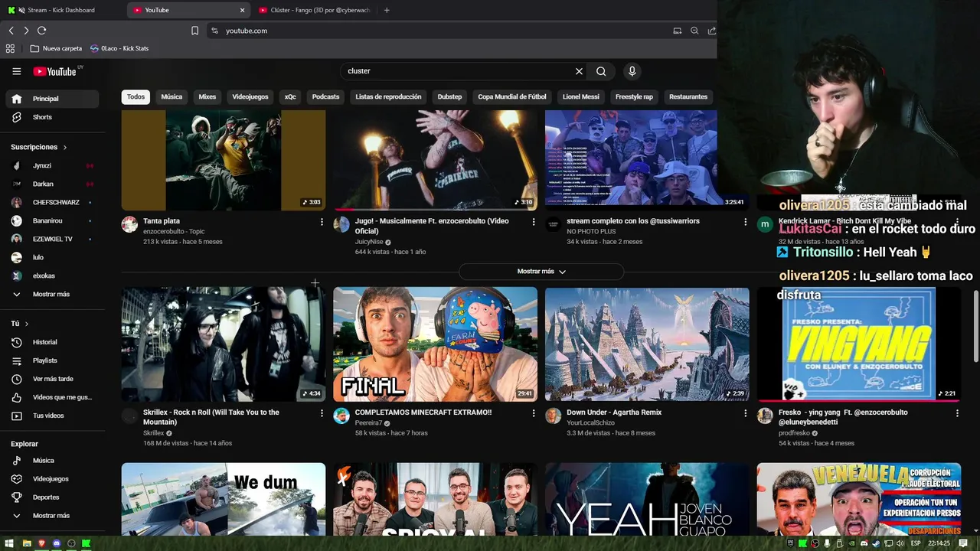Expand the Tú section chevron

[27, 324]
